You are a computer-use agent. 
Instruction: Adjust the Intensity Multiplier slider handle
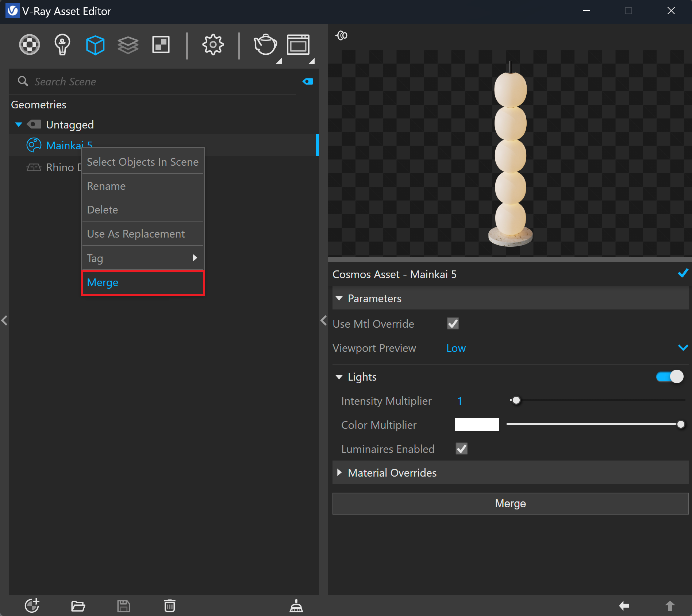pyautogui.click(x=516, y=400)
